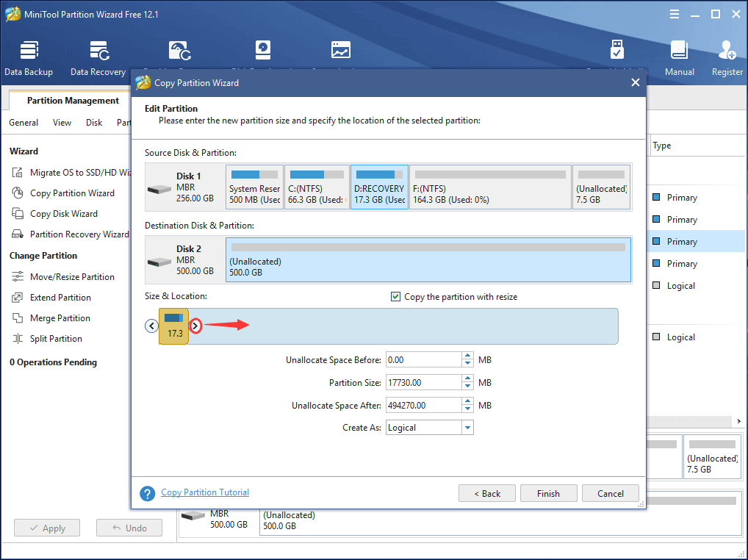This screenshot has width=748, height=560.
Task: Click the Apply button
Action: pos(47,528)
